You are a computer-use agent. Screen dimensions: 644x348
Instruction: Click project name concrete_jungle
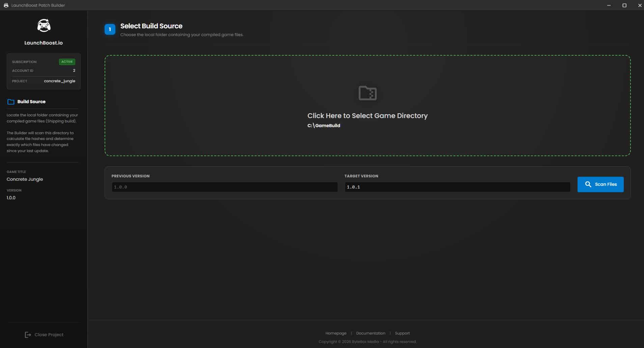59,81
